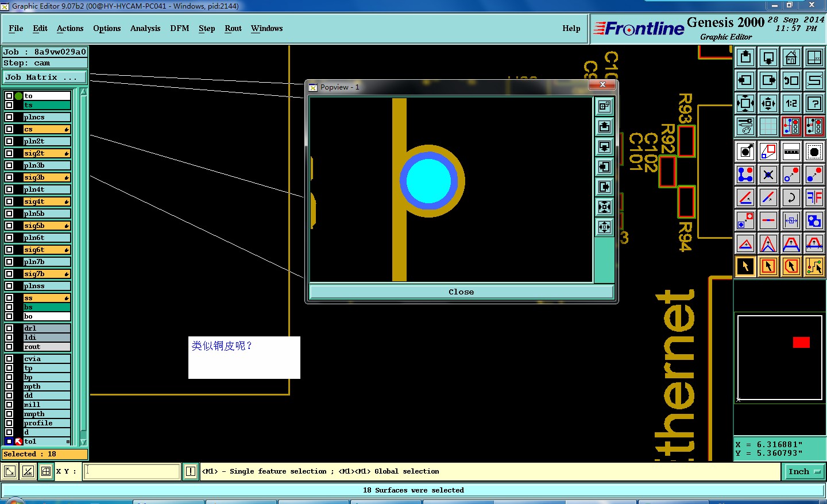Click the zoom in icon in Popview window
The height and width of the screenshot is (504, 827).
[604, 106]
